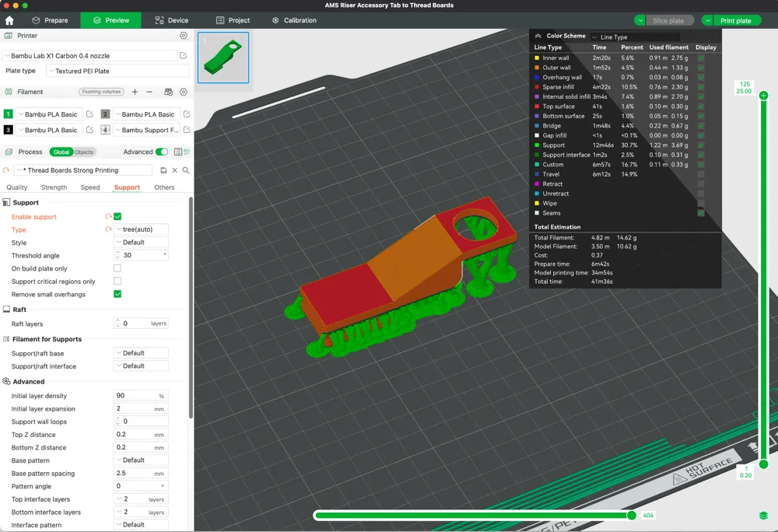
Task: Open the Type dropdown showing tree(auto)
Action: 140,229
